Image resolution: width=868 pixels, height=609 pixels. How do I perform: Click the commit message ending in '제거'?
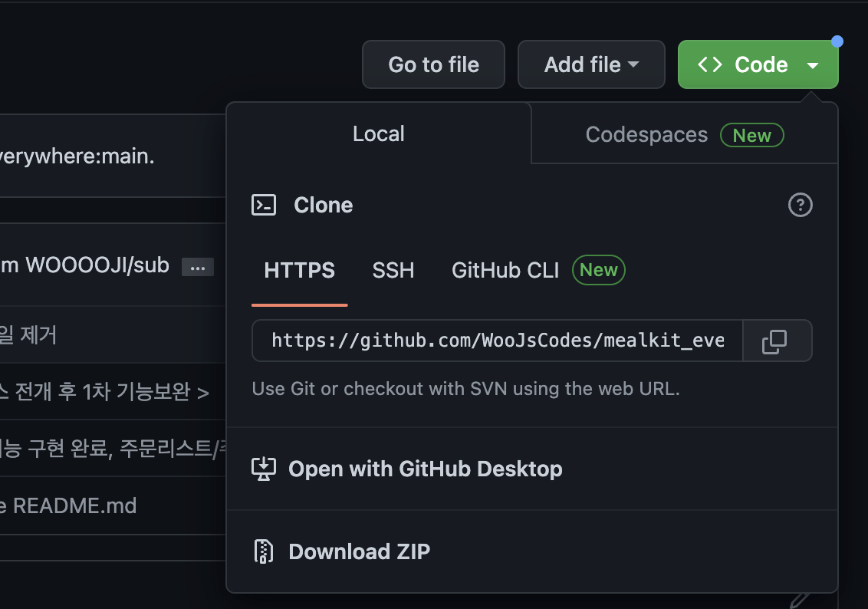28,335
